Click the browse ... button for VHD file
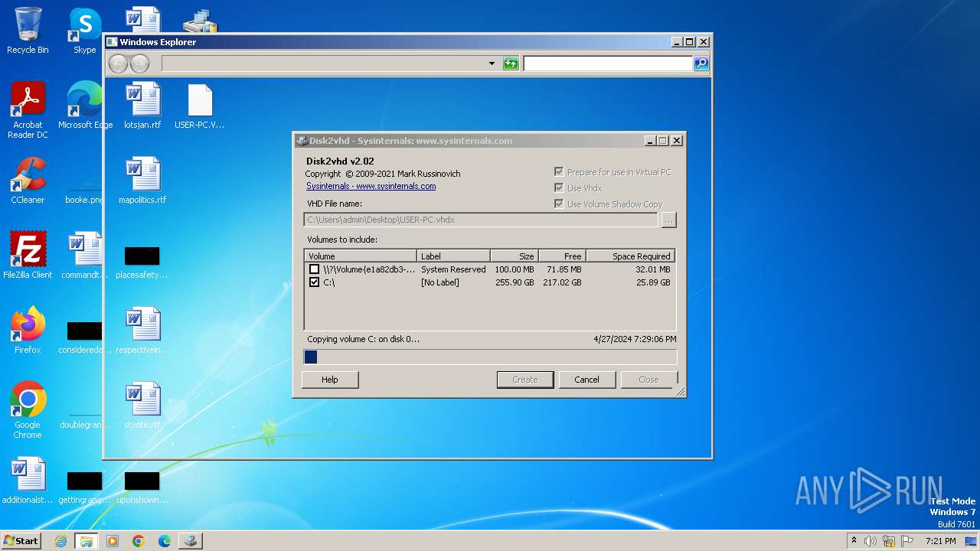The image size is (980, 551). (668, 220)
